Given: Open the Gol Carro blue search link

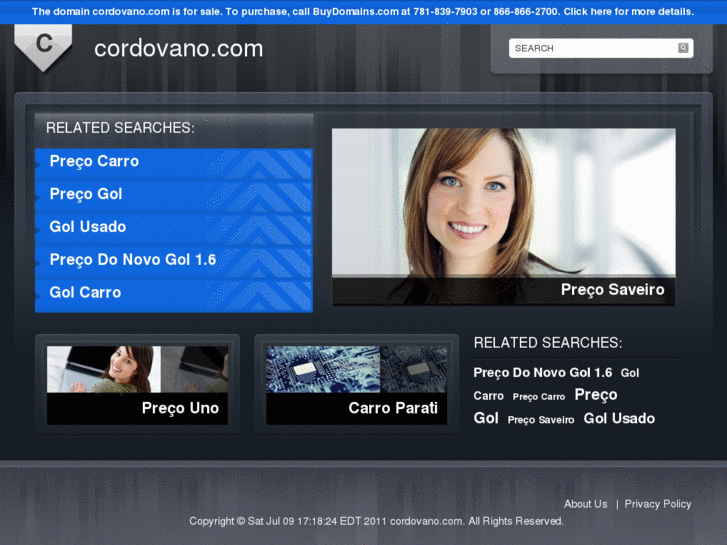Looking at the screenshot, I should tap(85, 292).
